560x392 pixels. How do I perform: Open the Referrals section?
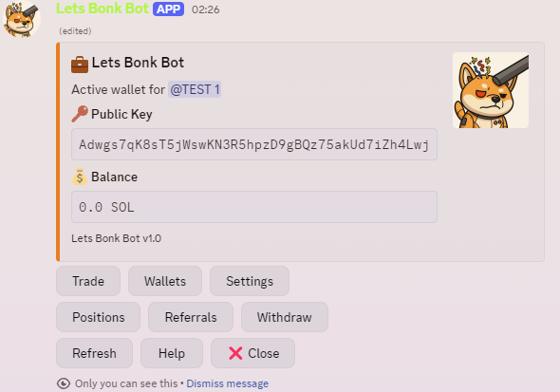click(191, 317)
